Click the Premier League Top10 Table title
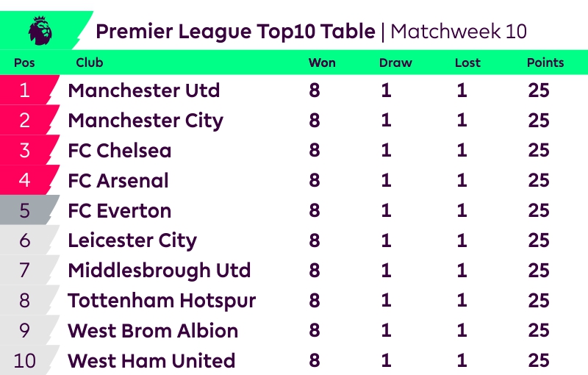Screen dimensions: 588x375 click(x=235, y=32)
